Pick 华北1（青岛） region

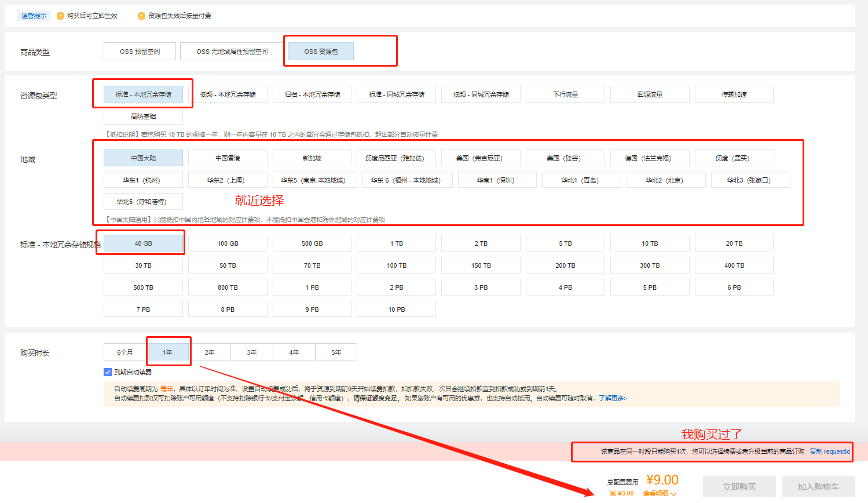pyautogui.click(x=581, y=180)
